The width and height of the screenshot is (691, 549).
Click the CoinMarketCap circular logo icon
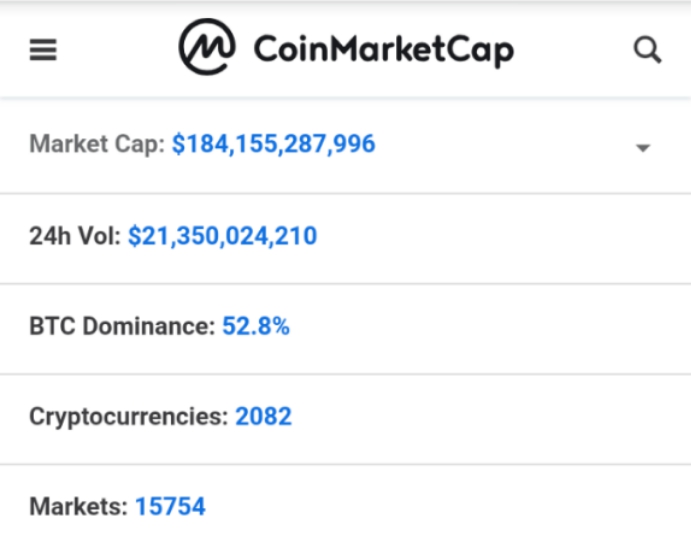207,47
